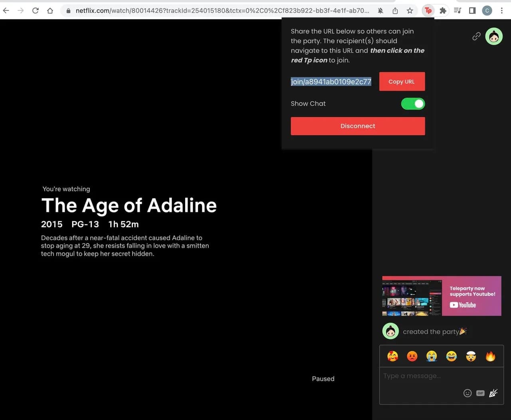This screenshot has height=420, width=511.
Task: Send the crying face emoji reaction
Action: (432, 356)
